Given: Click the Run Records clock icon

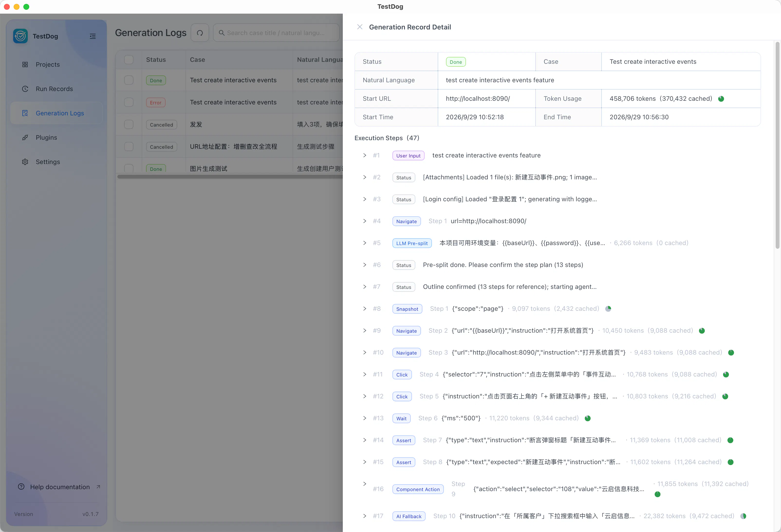Looking at the screenshot, I should [25, 89].
